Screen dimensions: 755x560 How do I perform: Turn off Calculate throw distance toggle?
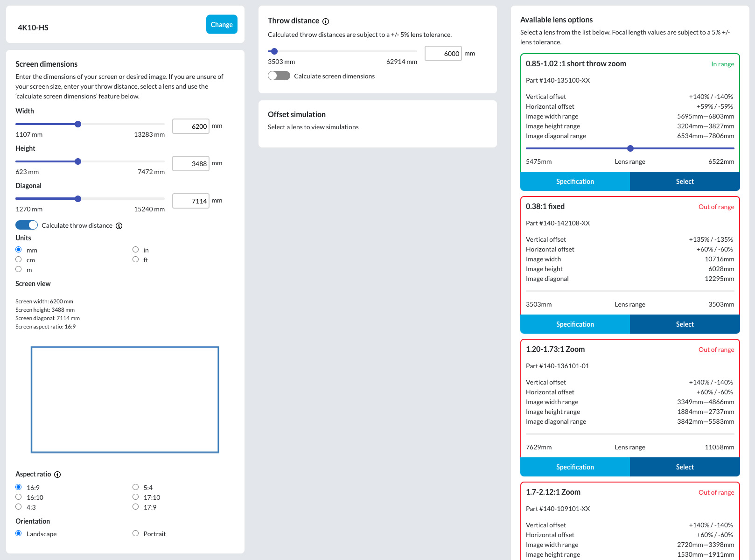pos(27,225)
